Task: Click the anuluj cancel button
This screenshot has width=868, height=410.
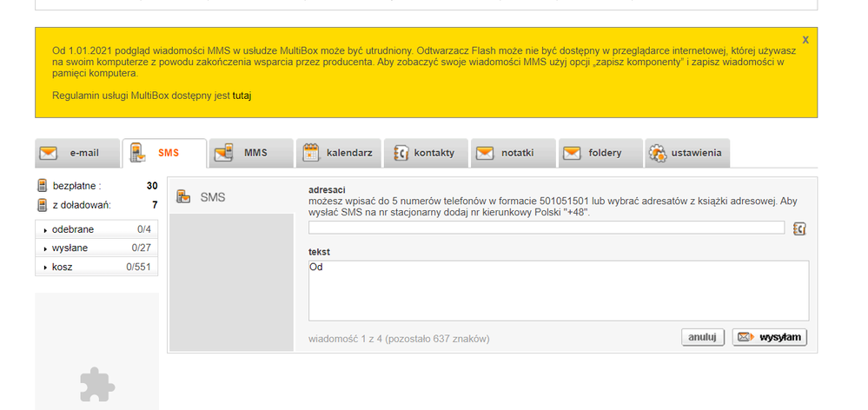Action: 702,337
